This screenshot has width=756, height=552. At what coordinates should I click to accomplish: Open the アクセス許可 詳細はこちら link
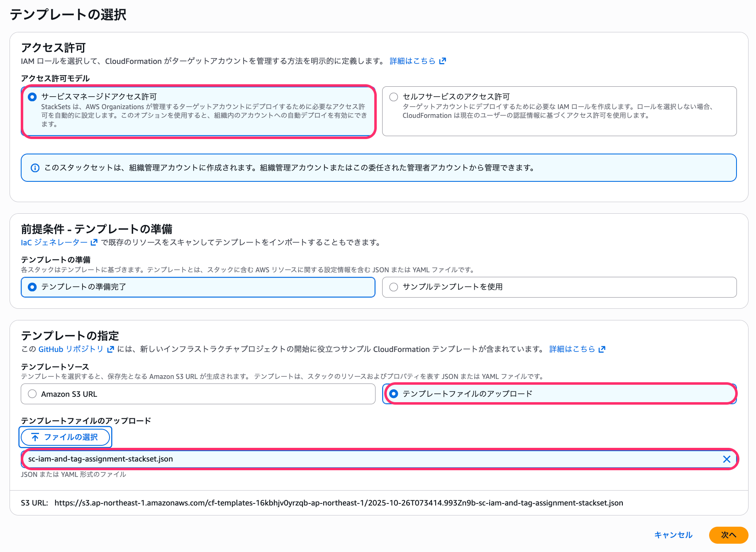[412, 61]
